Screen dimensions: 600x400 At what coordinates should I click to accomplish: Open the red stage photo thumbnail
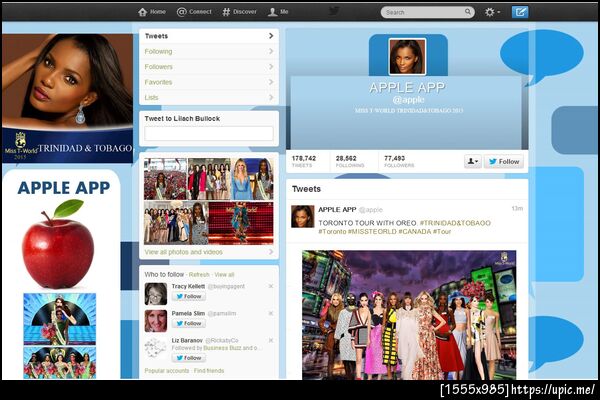coord(241,223)
